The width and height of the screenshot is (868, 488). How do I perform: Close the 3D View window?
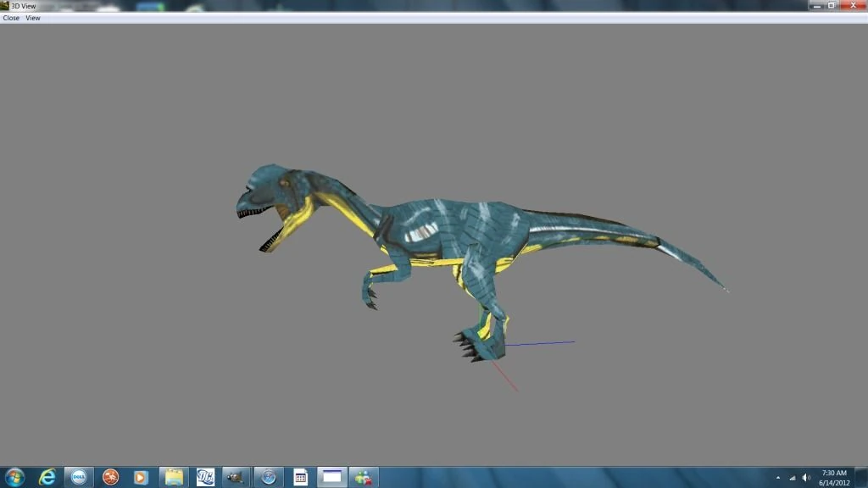click(853, 5)
